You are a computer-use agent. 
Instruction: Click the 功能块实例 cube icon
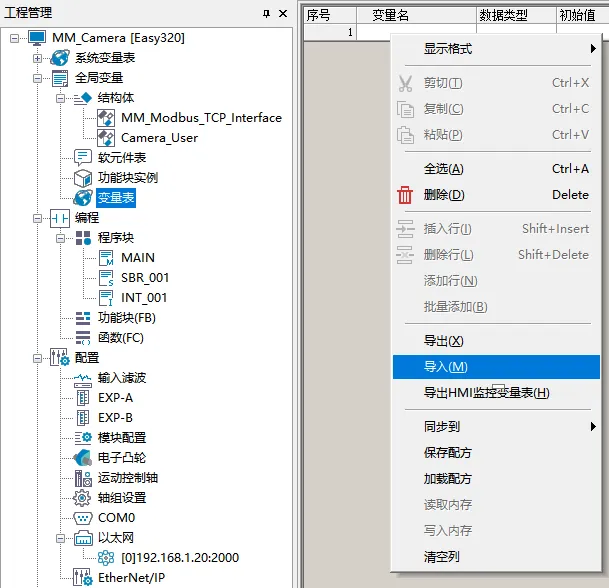(83, 178)
